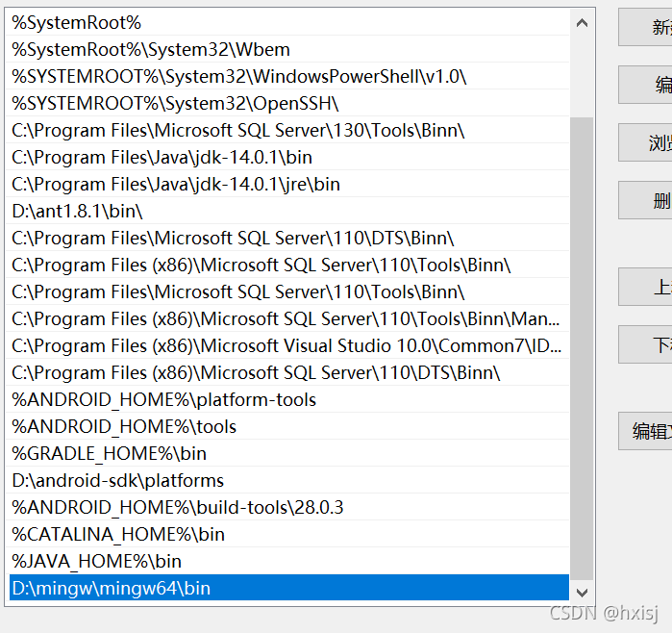Click the scrollbar up arrow

(x=582, y=23)
